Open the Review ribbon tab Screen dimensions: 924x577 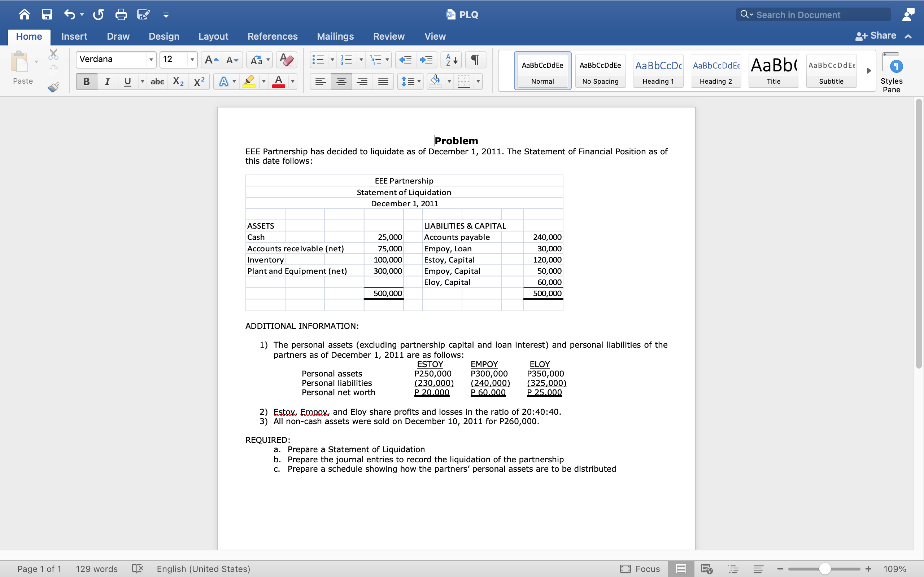coord(388,36)
